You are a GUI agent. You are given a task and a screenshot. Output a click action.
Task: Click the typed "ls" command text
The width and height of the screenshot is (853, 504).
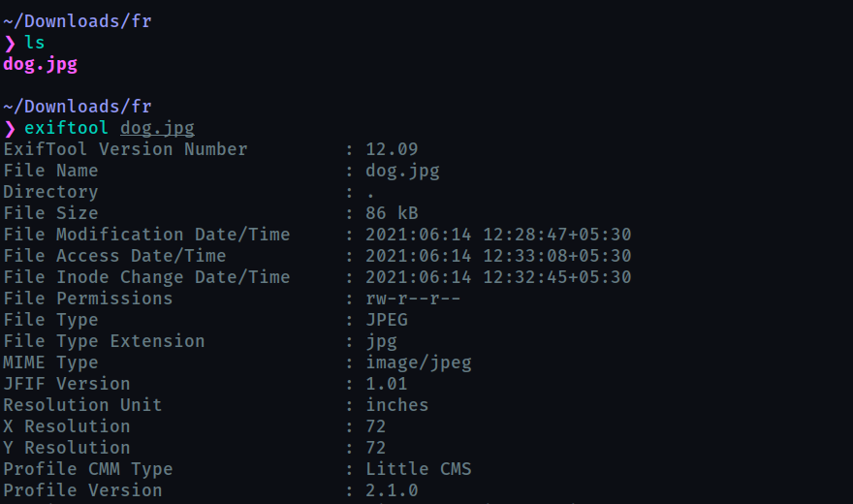(35, 44)
